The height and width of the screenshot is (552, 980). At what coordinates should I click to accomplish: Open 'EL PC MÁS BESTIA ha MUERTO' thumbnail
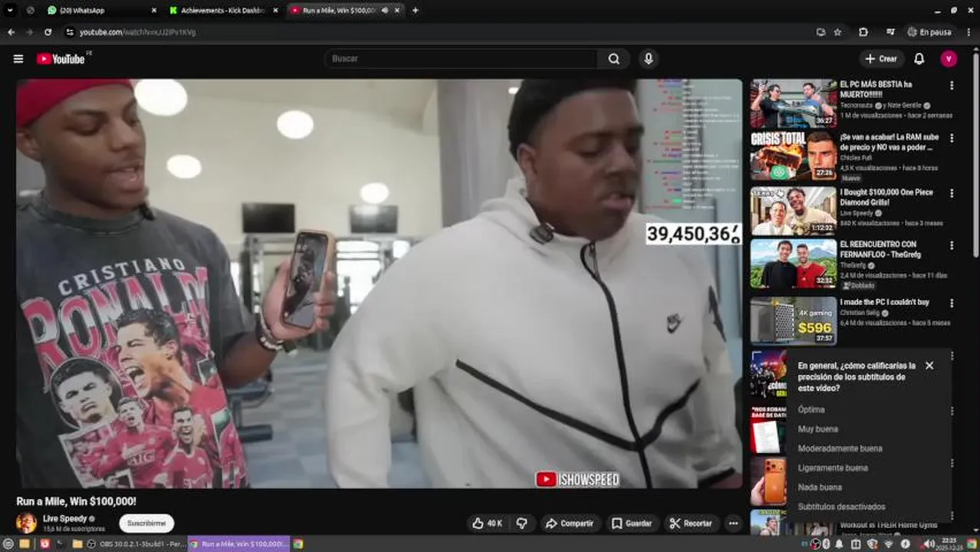(x=794, y=103)
